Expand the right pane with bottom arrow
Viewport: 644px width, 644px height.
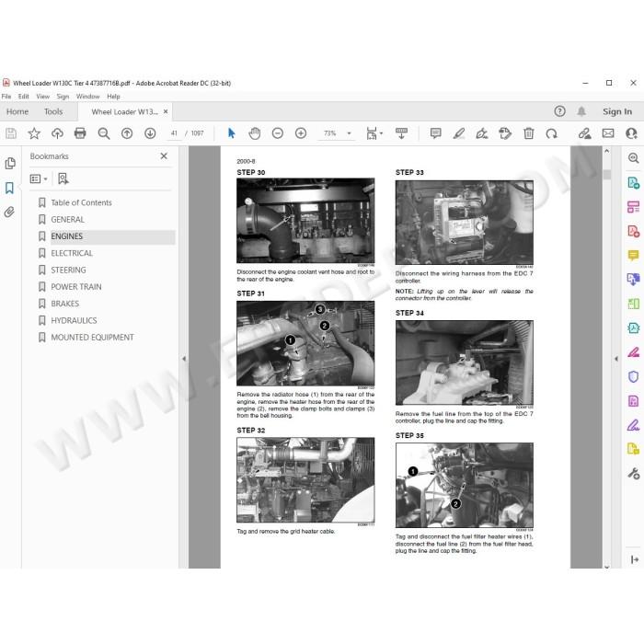(x=634, y=559)
